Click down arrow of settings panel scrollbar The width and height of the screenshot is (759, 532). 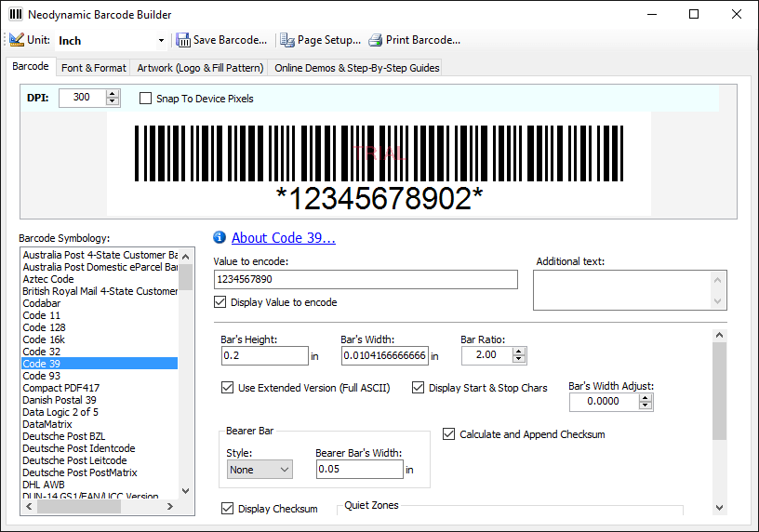point(719,507)
